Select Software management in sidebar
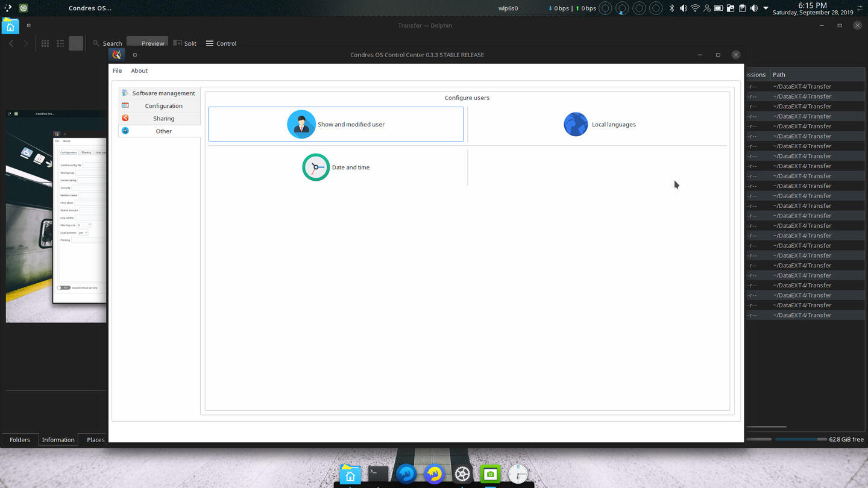 click(x=159, y=93)
